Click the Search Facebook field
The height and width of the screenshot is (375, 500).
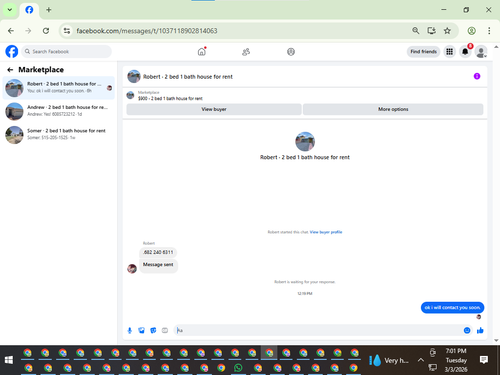pos(67,52)
